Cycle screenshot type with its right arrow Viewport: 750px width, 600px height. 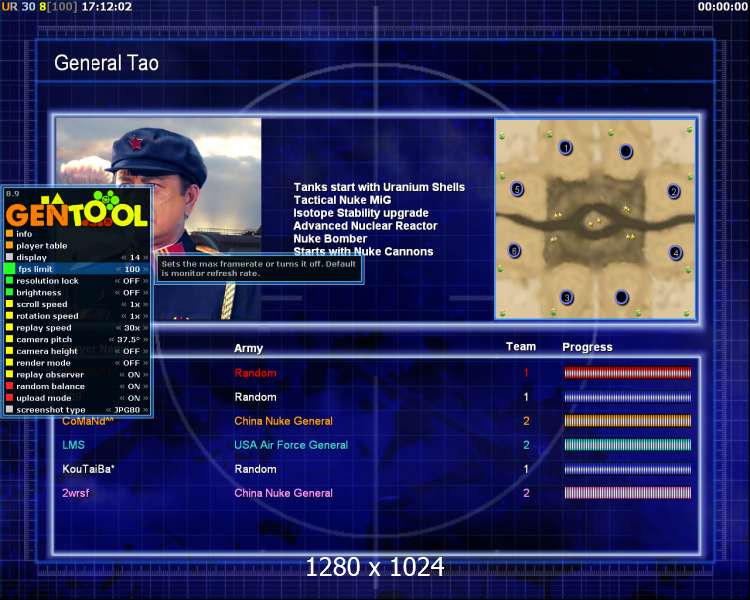[x=145, y=410]
